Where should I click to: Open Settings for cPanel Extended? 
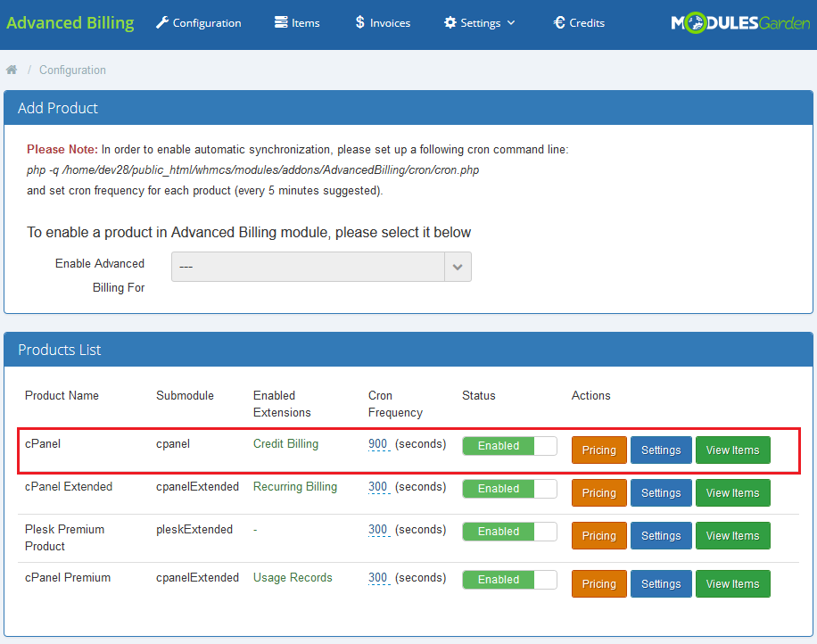tap(661, 493)
